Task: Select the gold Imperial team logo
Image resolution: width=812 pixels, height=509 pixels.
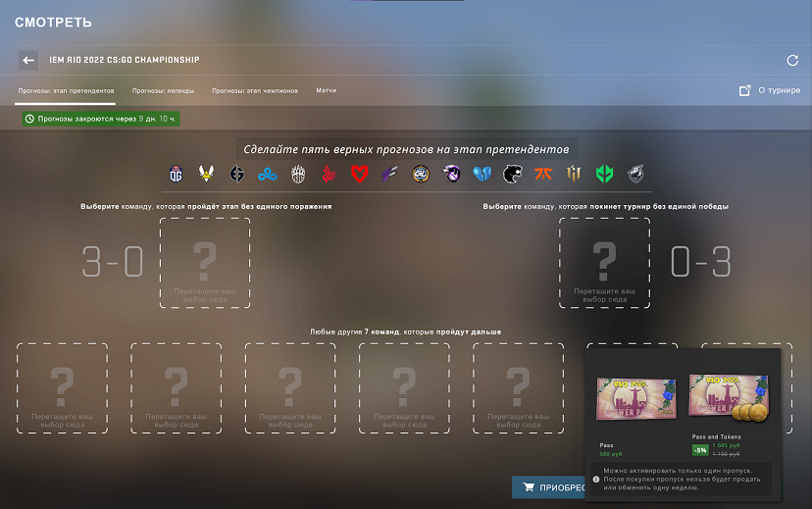Action: pyautogui.click(x=574, y=174)
